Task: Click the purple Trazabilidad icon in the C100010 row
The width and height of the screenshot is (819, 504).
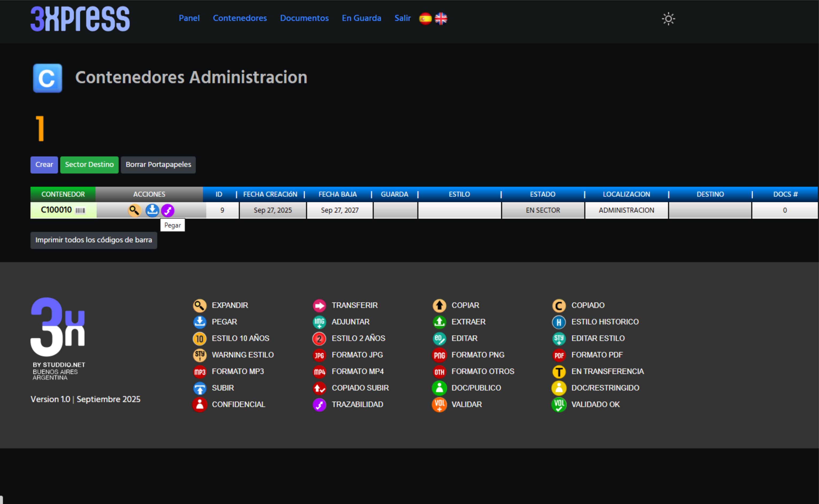Action: 168,210
